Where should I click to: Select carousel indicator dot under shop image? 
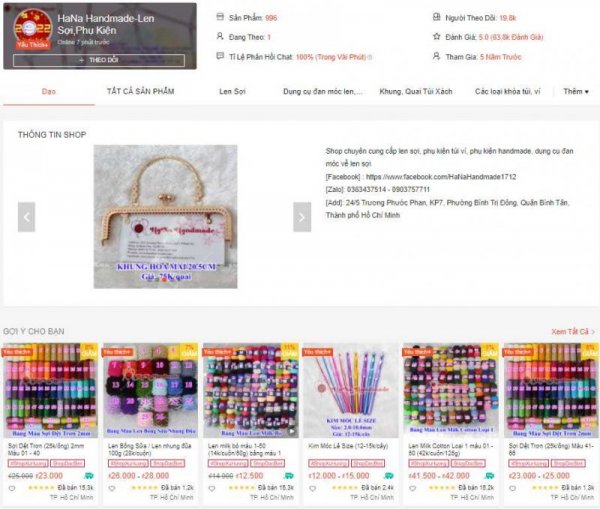164,280
